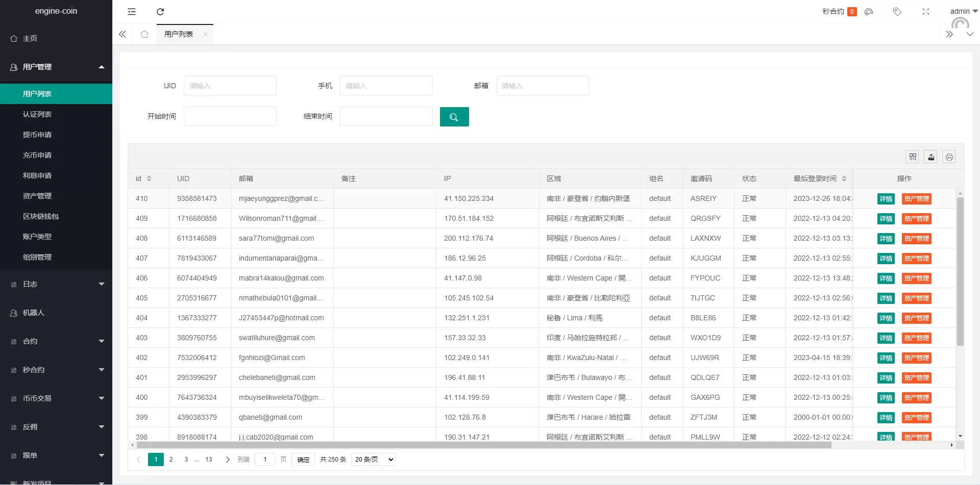Open the admin user dropdown
This screenshot has height=485, width=980.
point(963,11)
